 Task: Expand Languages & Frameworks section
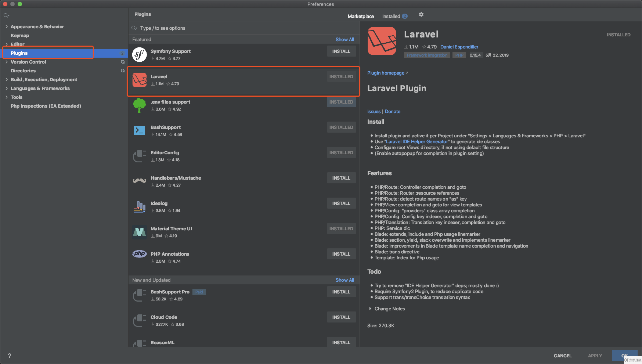tap(6, 88)
